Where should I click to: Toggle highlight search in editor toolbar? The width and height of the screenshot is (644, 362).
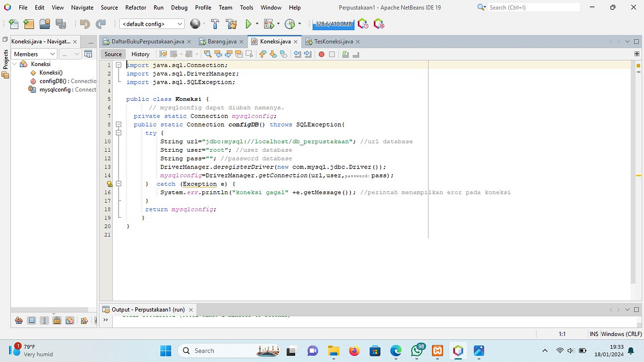(x=239, y=54)
